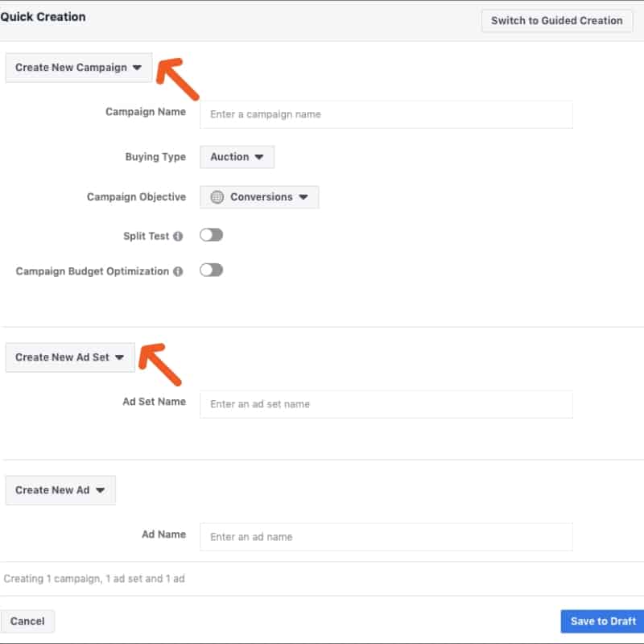This screenshot has height=644, width=644.
Task: Enable the Split Test toggle
Action: click(211, 235)
